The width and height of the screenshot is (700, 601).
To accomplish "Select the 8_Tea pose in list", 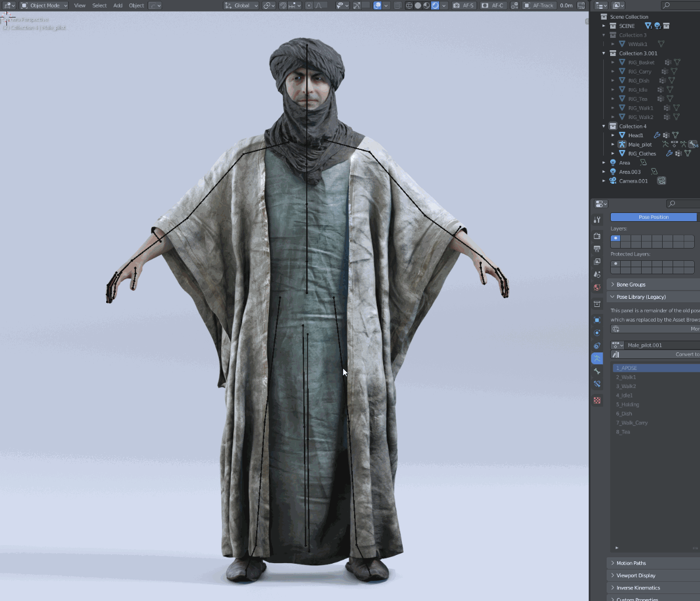I will click(656, 432).
